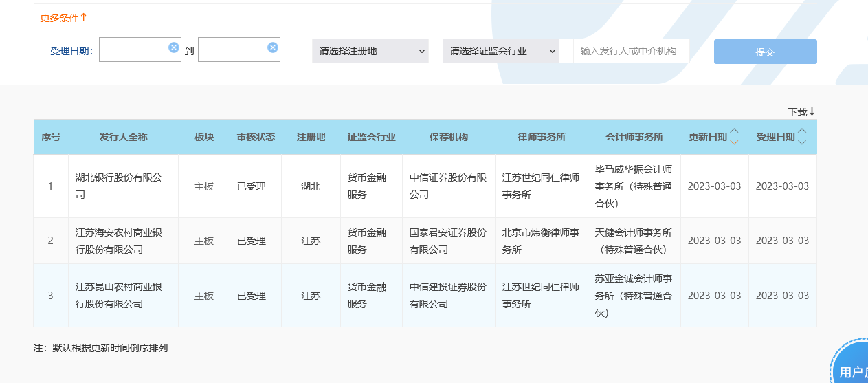Image resolution: width=868 pixels, height=383 pixels.
Task: Click 货币金融服务 cell in 江苏昆山 row
Action: pyautogui.click(x=371, y=296)
